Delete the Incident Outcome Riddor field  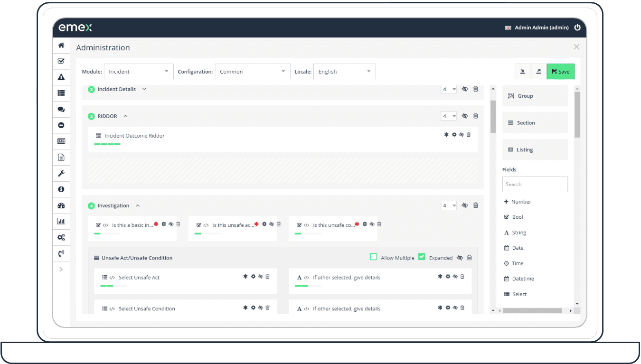[469, 135]
